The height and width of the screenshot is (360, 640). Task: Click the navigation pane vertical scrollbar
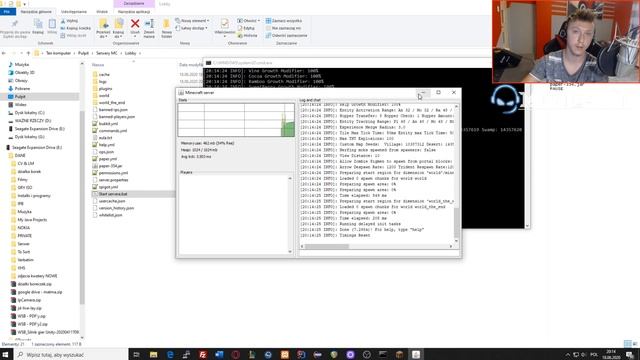(x=82, y=207)
